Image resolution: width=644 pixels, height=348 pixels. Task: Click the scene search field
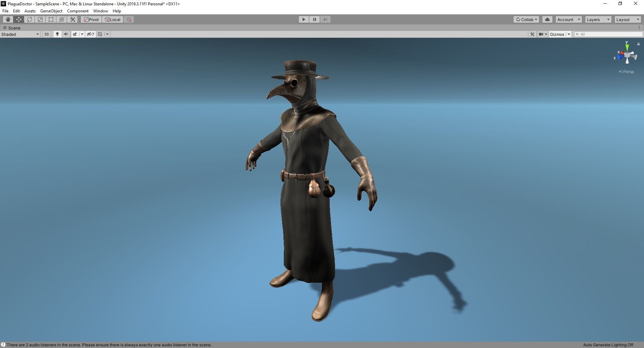coord(608,34)
